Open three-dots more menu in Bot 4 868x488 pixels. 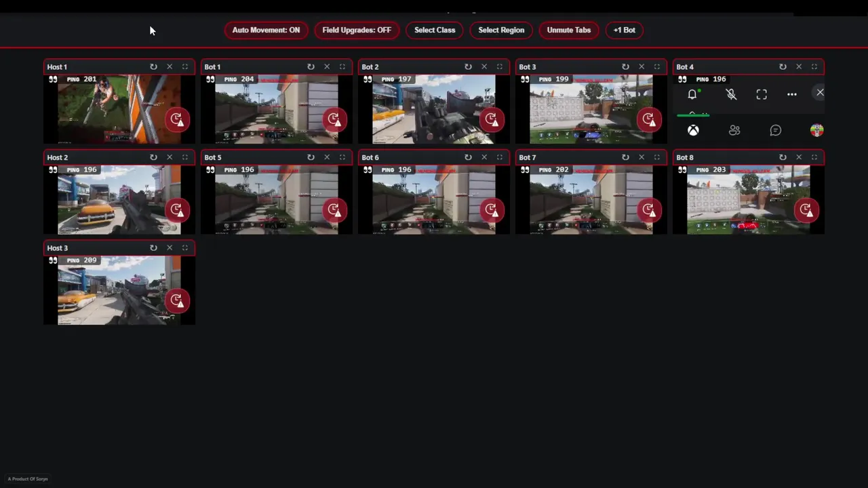pos(791,94)
